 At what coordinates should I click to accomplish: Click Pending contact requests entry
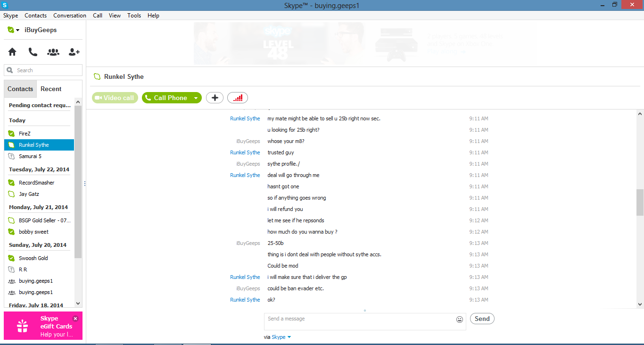(x=40, y=105)
